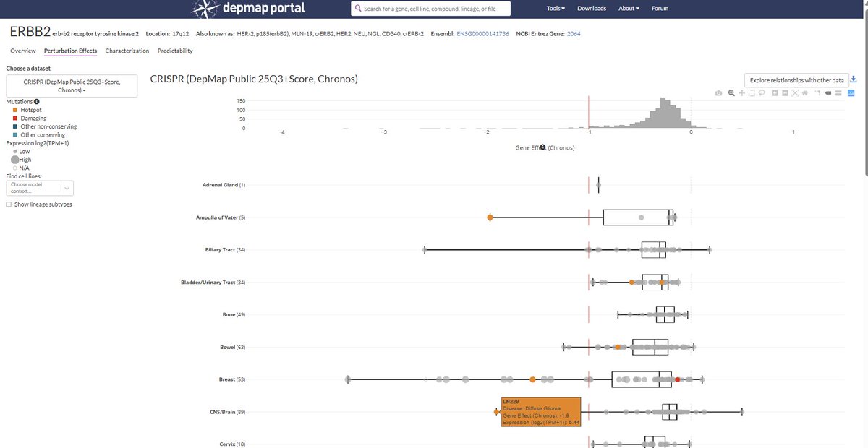Click the CRISPR chart title text

[254, 79]
